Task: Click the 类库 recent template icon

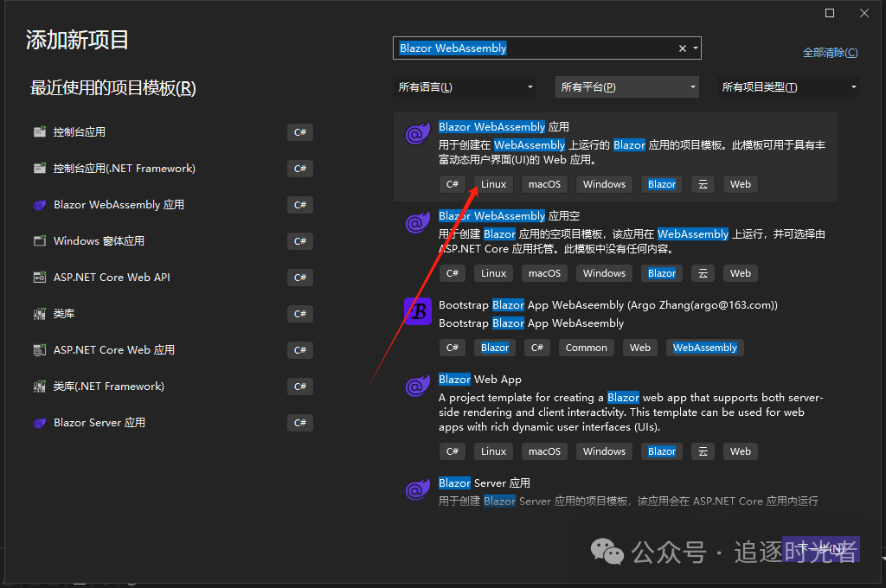Action: [39, 314]
